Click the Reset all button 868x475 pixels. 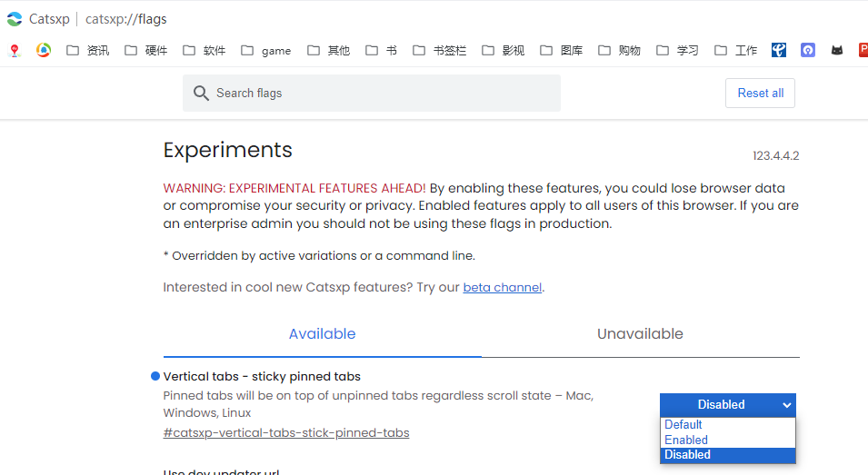tap(760, 93)
